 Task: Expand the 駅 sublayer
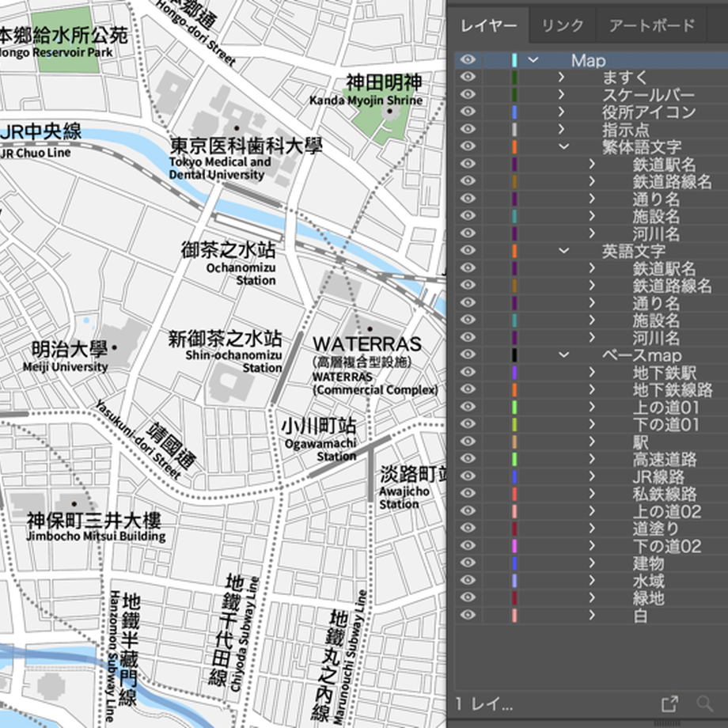click(592, 442)
